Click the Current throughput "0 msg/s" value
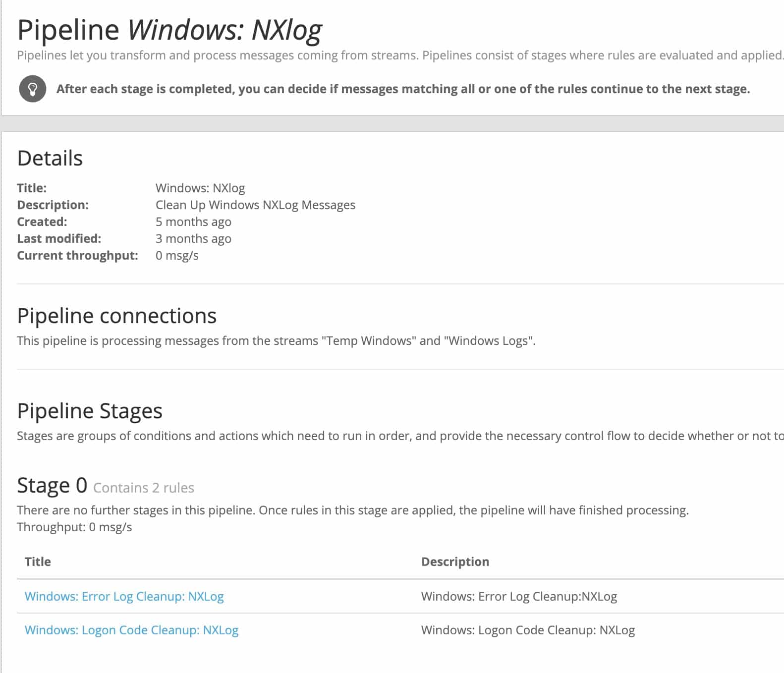The height and width of the screenshot is (673, 784). point(177,255)
